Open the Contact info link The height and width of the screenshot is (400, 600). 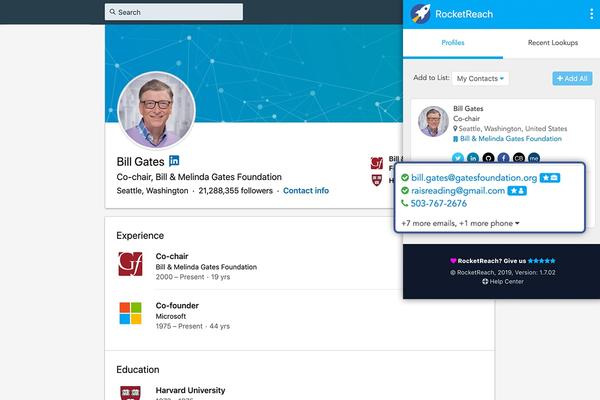pyautogui.click(x=306, y=191)
